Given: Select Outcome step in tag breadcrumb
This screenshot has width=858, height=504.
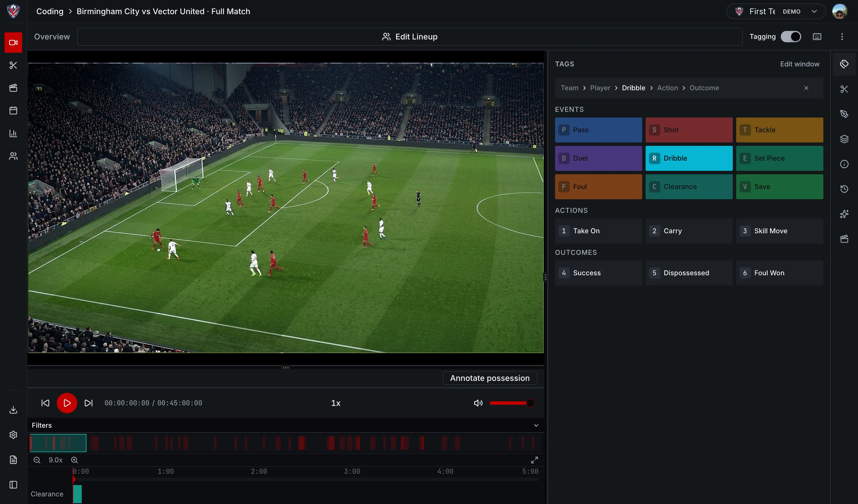Looking at the screenshot, I should click(x=704, y=88).
